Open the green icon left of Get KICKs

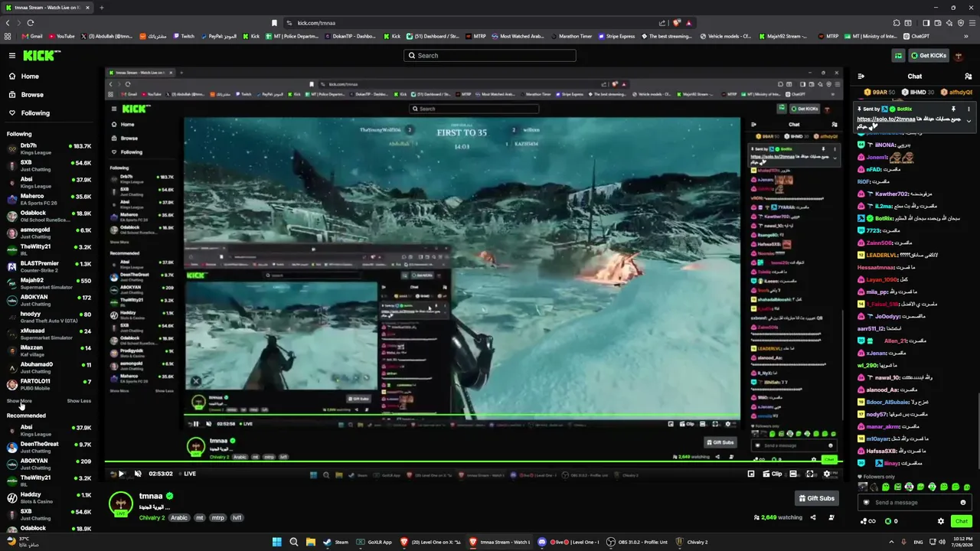(898, 56)
